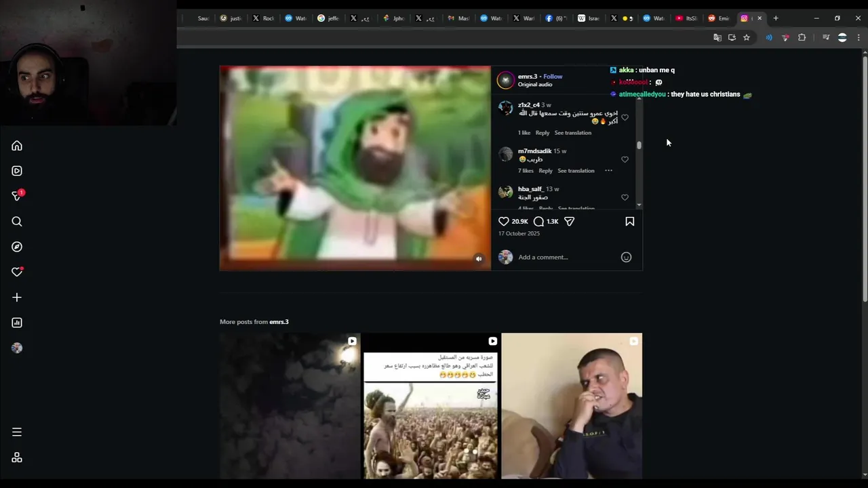Open the Reels icon in the sidebar

(17, 171)
